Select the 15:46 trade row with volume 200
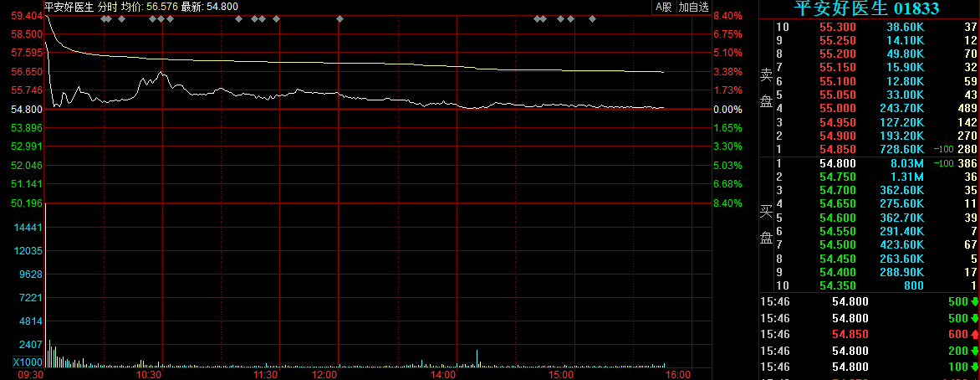The width and height of the screenshot is (980, 380). click(x=869, y=351)
